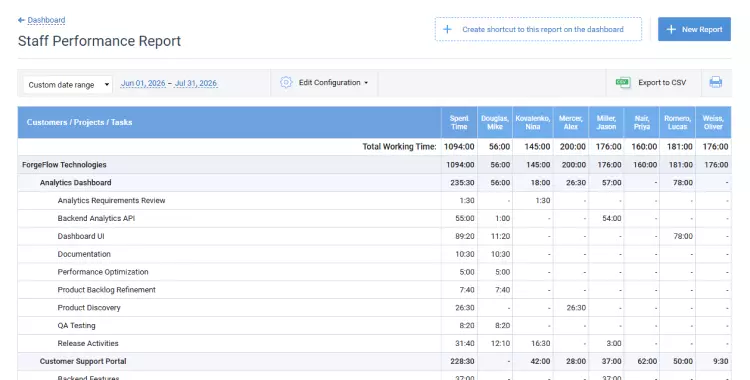750x380 pixels.
Task: Open the Custom date range dropdown
Action: pos(68,85)
